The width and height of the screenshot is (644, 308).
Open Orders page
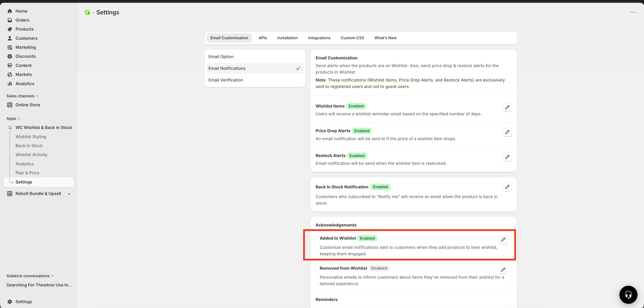[x=22, y=20]
